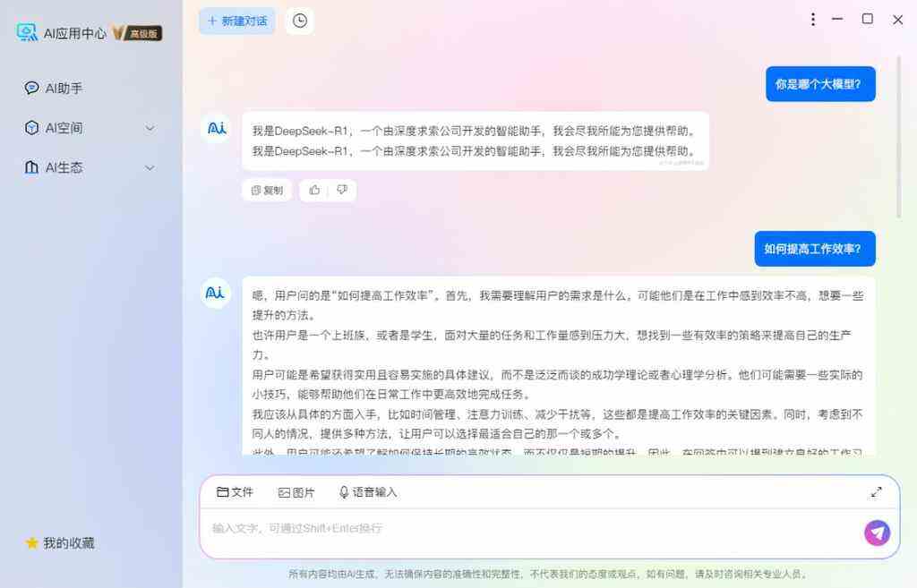917x588 pixels.
Task: Open the conversation history clock icon
Action: tap(299, 21)
